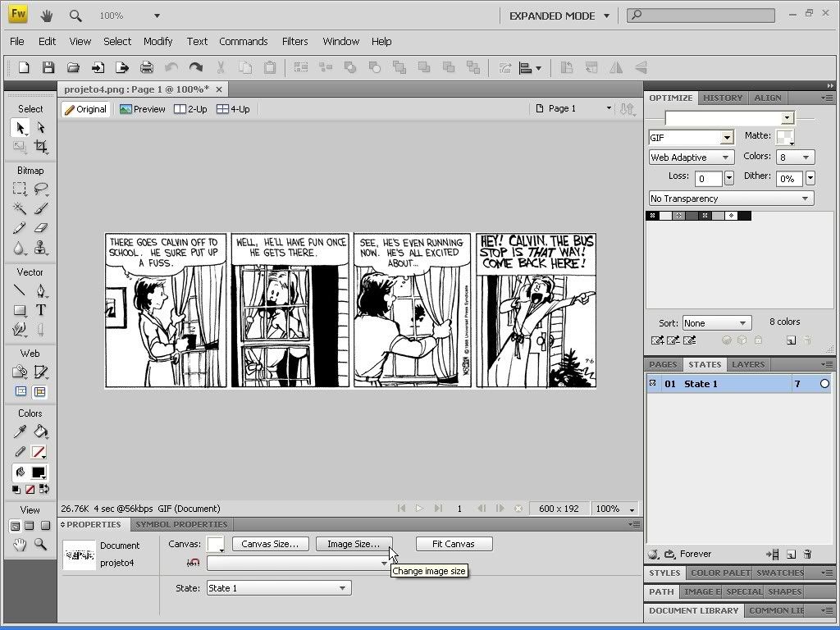
Task: Open the Canvas color swatch
Action: [x=216, y=545]
